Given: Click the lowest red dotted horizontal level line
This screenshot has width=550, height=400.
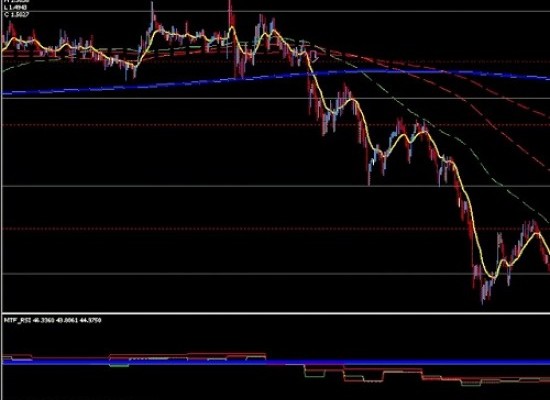Looking at the screenshot, I should (x=276, y=229).
